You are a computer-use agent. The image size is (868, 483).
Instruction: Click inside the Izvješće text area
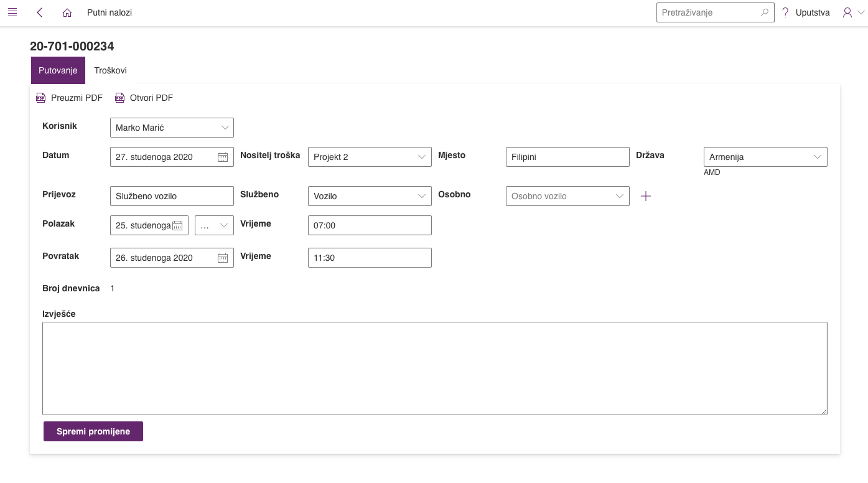434,368
